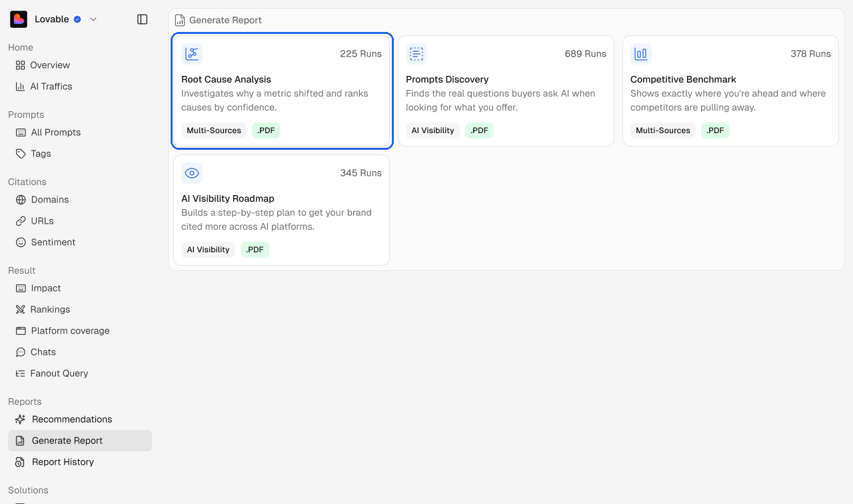This screenshot has width=853, height=504.
Task: Click the Report History clock icon
Action: pyautogui.click(x=20, y=462)
